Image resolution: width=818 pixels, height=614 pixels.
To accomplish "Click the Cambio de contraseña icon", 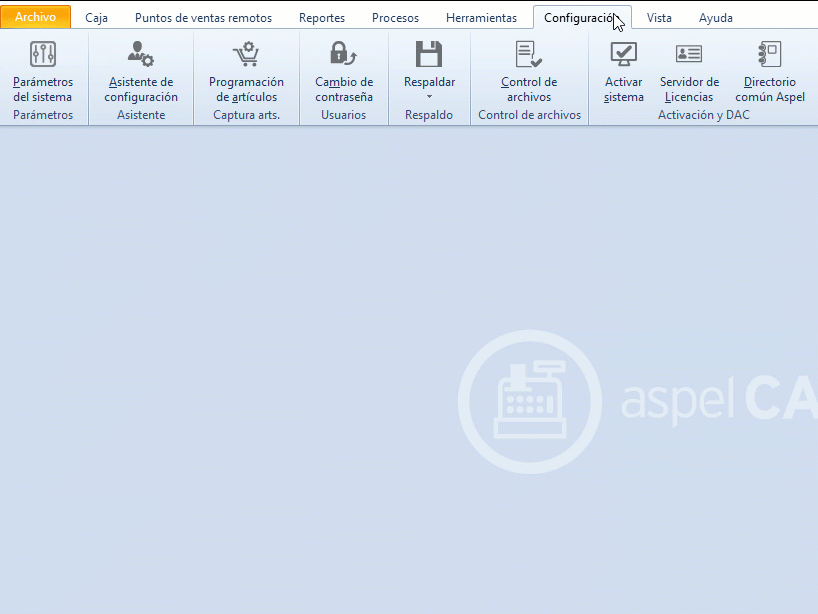I will point(344,54).
